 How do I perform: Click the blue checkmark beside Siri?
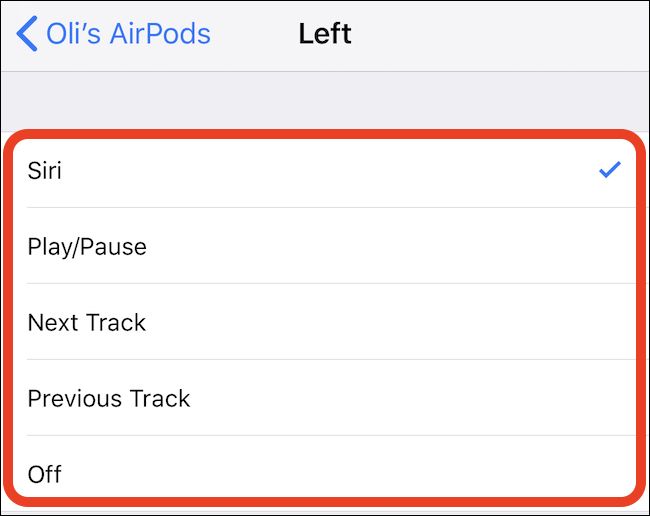609,171
